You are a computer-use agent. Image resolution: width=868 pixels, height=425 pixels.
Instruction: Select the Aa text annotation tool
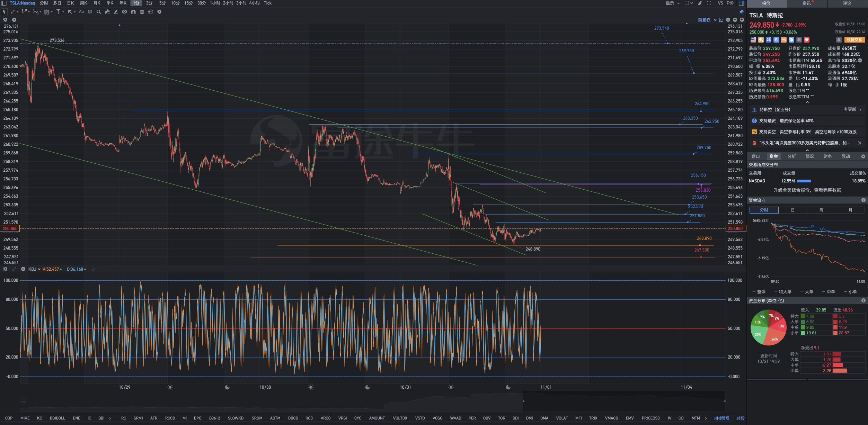click(81, 12)
